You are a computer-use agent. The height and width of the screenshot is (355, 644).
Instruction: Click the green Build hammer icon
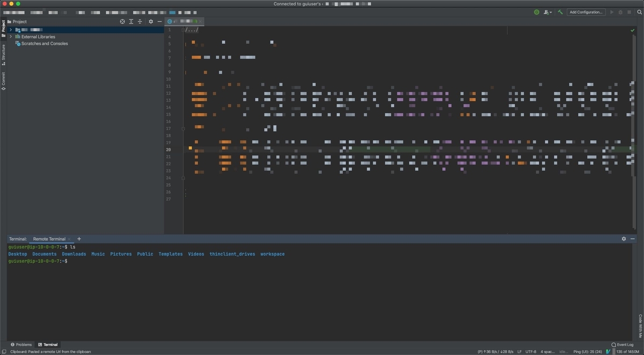(560, 12)
